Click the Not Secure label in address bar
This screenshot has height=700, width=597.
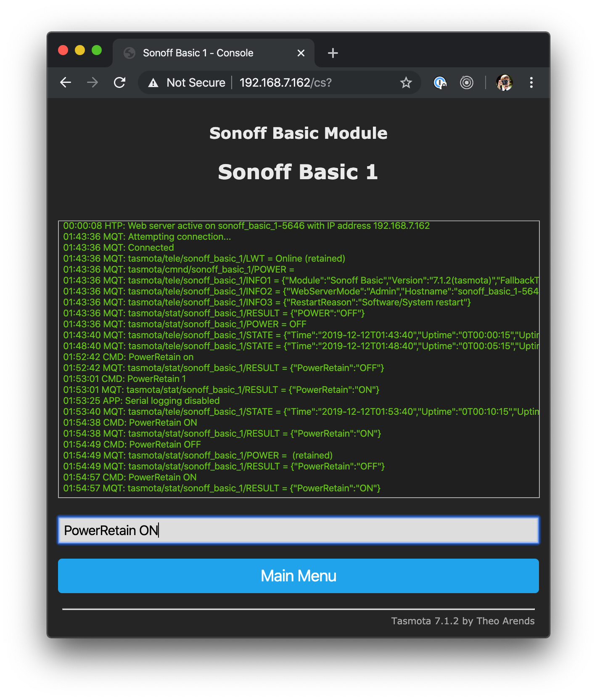pyautogui.click(x=196, y=82)
